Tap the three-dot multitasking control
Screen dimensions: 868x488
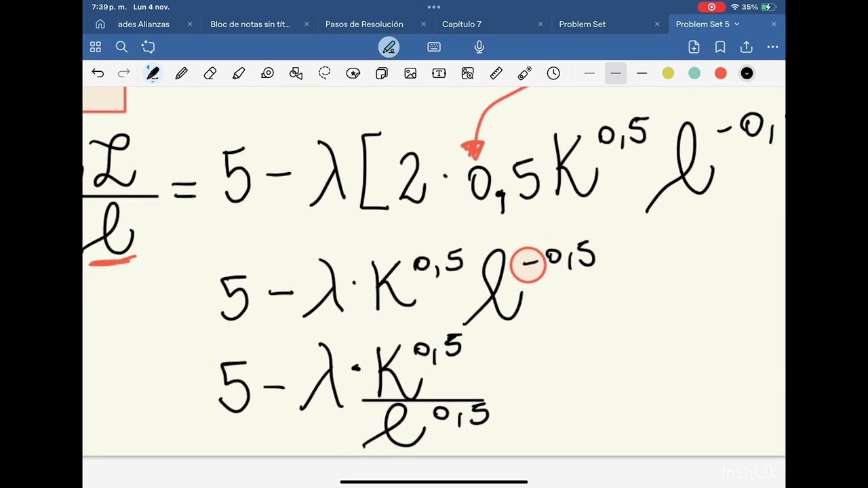click(x=434, y=7)
